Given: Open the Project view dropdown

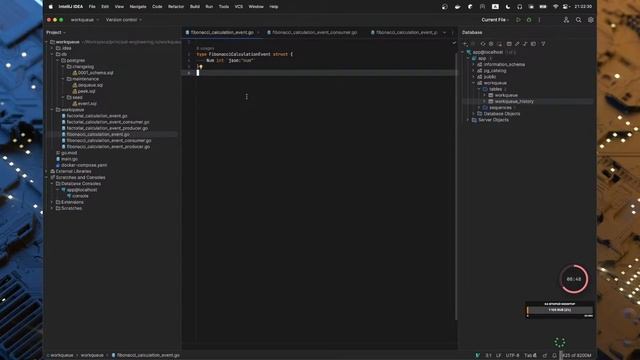Looking at the screenshot, I should click(x=56, y=32).
